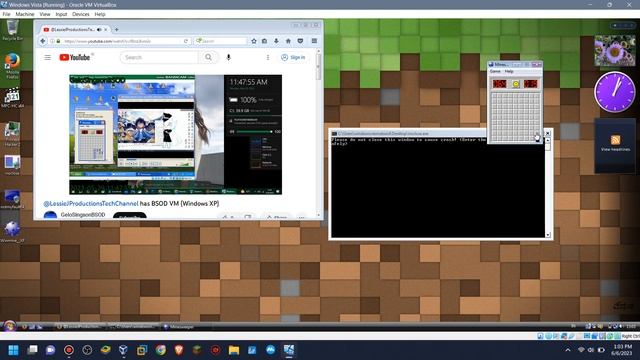The width and height of the screenshot is (640, 360).
Task: Click the YouTube search field
Action: [x=159, y=58]
